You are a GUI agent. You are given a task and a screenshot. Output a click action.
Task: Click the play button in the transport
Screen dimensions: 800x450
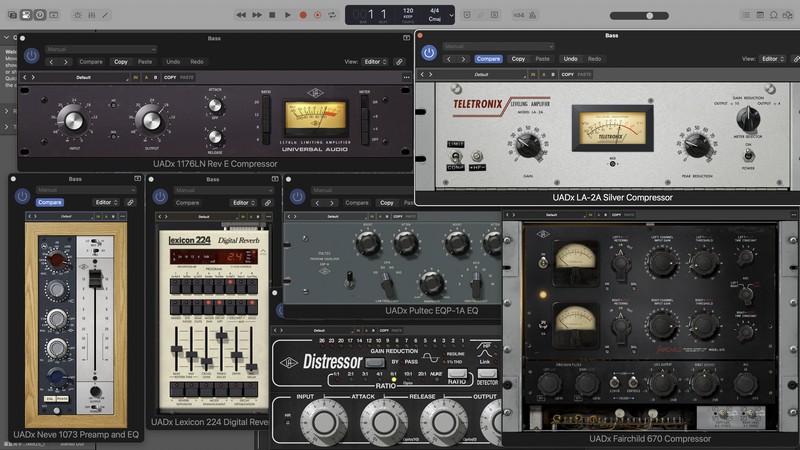pyautogui.click(x=288, y=15)
